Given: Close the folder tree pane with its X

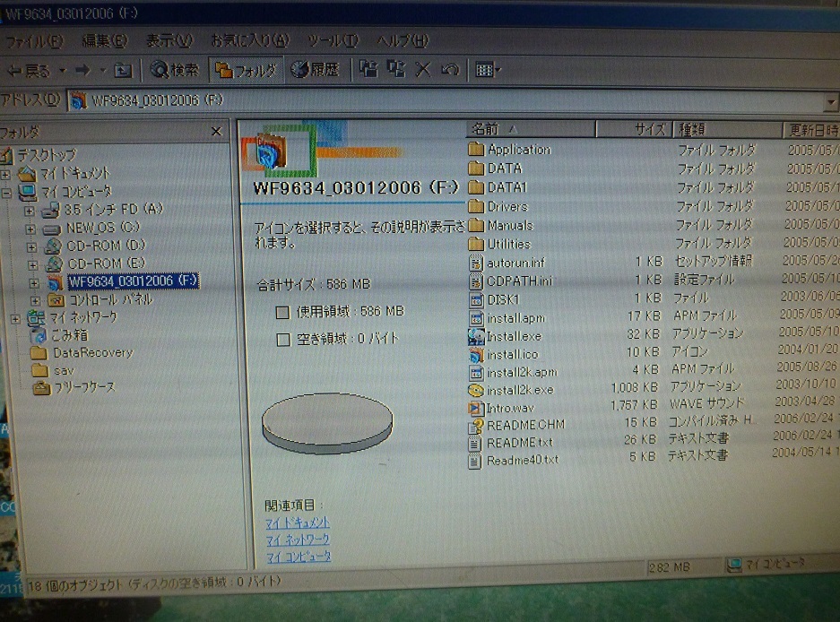Looking at the screenshot, I should (215, 131).
